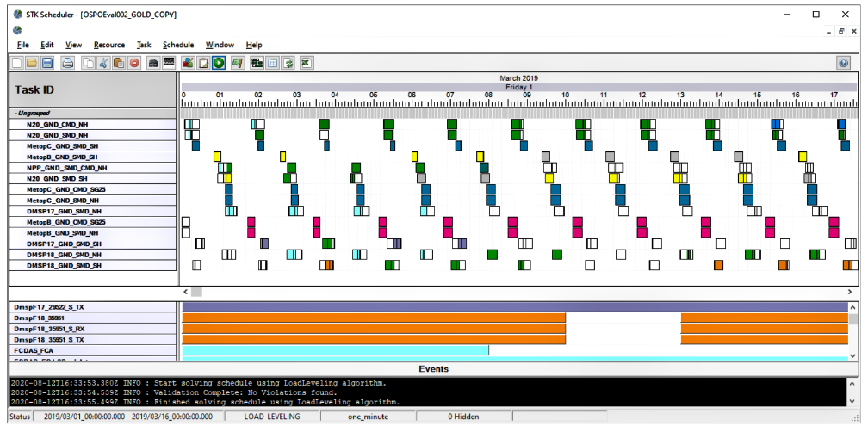The image size is (868, 432).
Task: Save the schedule using the floppy disk icon
Action: click(x=47, y=63)
